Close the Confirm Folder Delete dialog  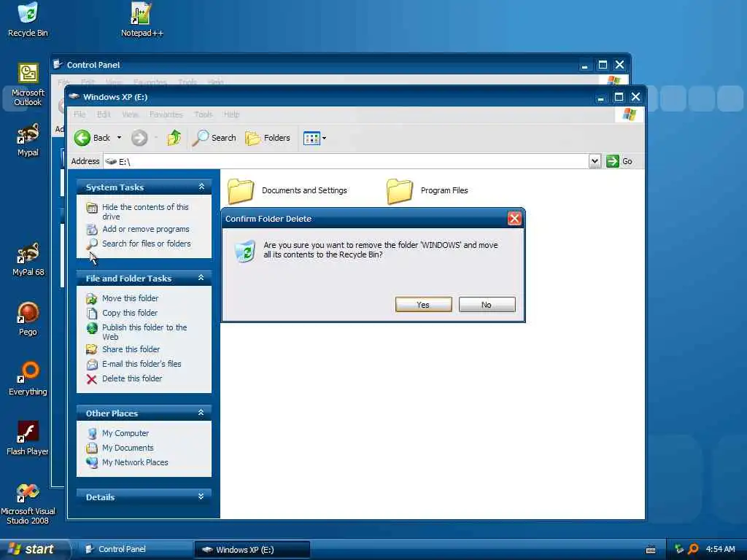tap(514, 219)
